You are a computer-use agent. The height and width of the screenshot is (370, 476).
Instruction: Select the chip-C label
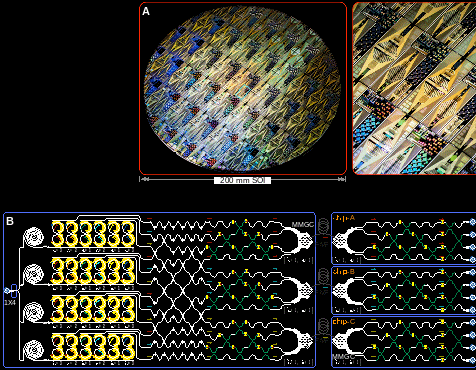coord(344,322)
